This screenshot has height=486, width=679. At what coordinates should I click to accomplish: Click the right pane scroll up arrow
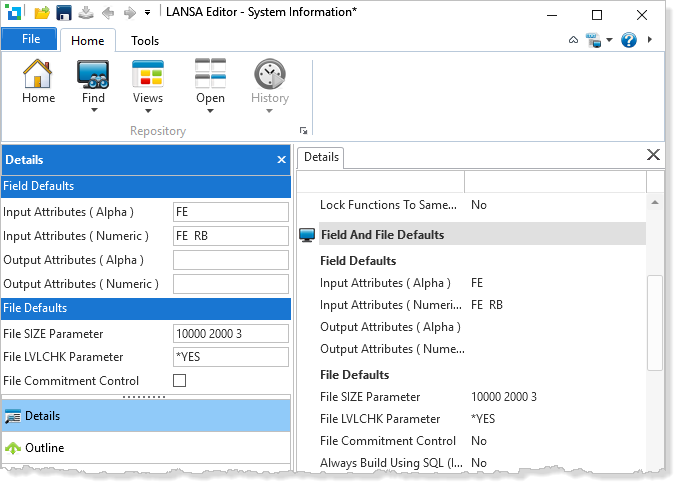[655, 202]
